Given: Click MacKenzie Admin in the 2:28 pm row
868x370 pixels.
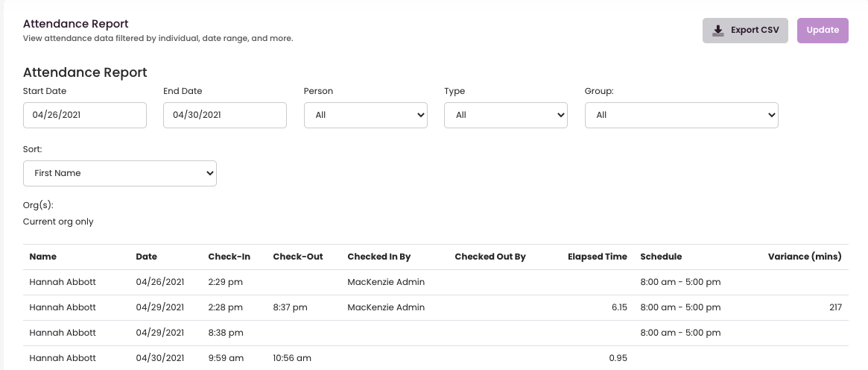Looking at the screenshot, I should click(386, 307).
